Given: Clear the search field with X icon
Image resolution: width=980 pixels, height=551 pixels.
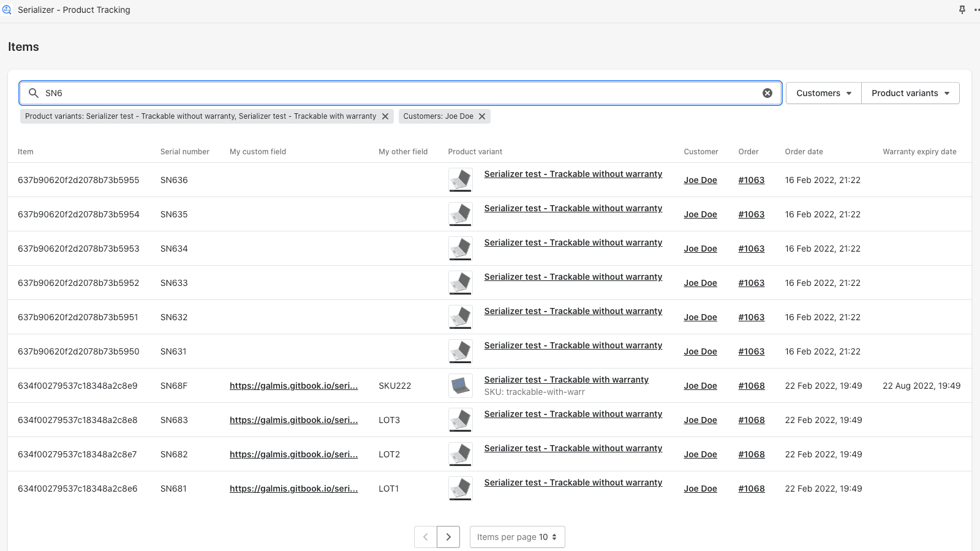Looking at the screenshot, I should (x=767, y=93).
